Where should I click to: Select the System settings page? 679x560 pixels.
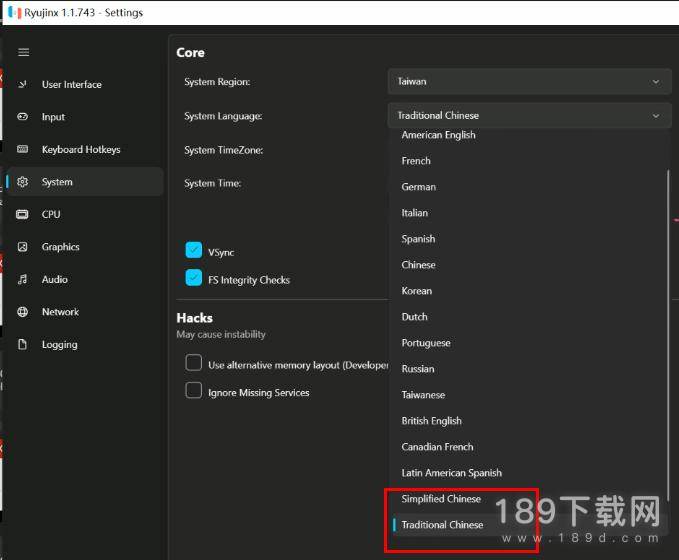pyautogui.click(x=85, y=182)
